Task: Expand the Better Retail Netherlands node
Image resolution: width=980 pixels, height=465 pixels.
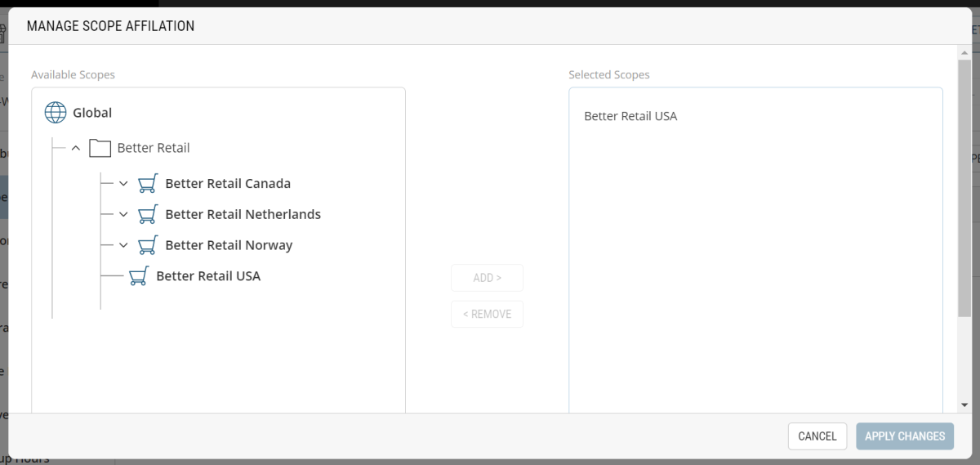Action: point(123,214)
